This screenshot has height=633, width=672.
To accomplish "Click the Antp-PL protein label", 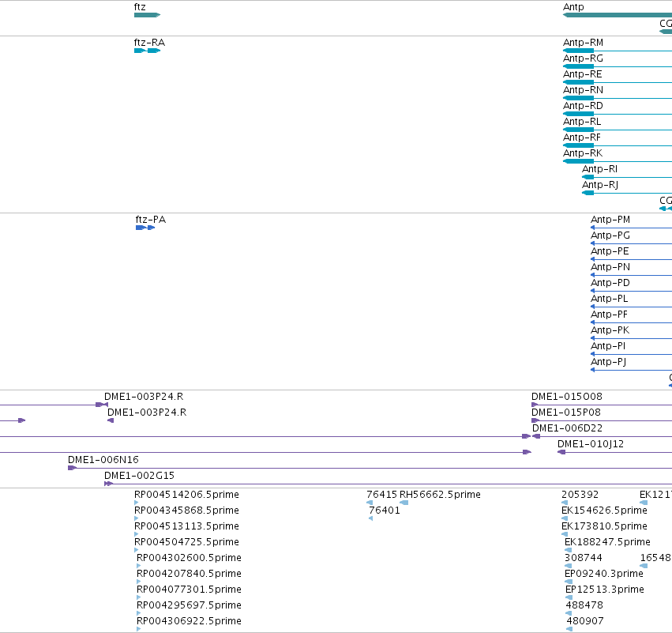I will (609, 299).
